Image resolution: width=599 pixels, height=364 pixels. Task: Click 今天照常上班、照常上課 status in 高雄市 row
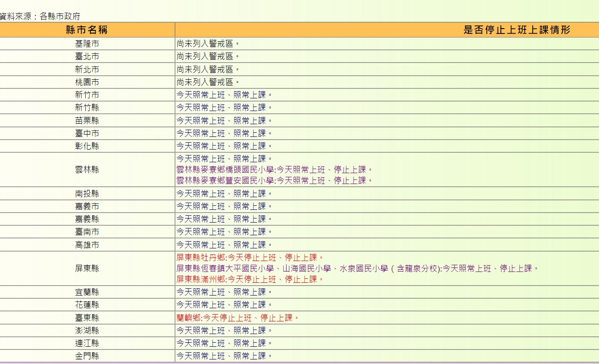(224, 245)
